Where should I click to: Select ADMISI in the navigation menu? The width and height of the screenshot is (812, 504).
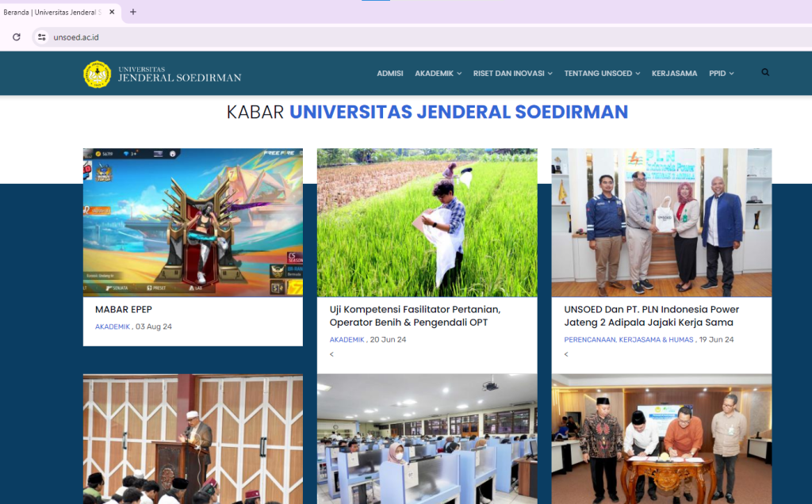pos(389,73)
